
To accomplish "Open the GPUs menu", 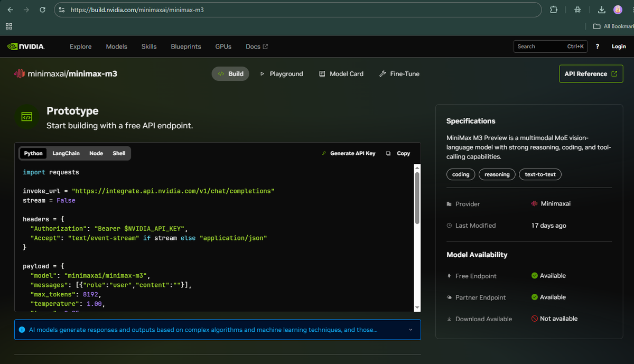I will click(223, 46).
